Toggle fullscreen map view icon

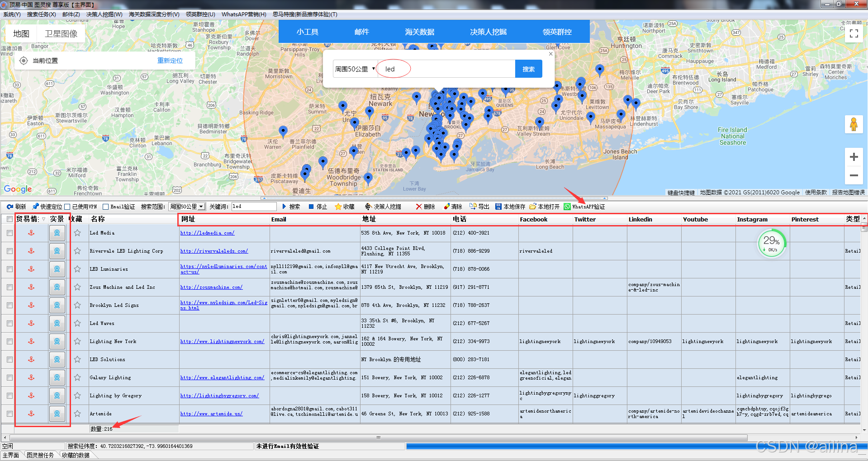pos(854,33)
